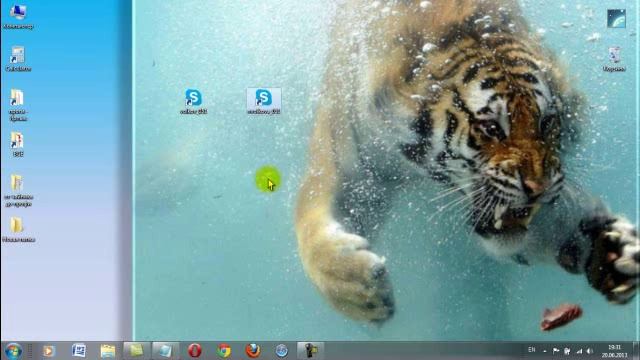Open the Windows Start orb
This screenshot has width=640, height=360.
pyautogui.click(x=13, y=351)
